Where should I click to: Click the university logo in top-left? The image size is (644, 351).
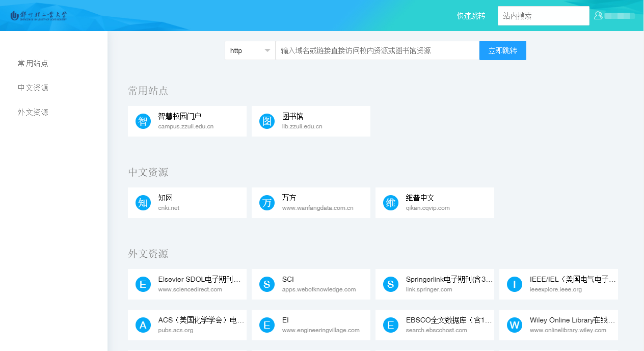click(38, 15)
